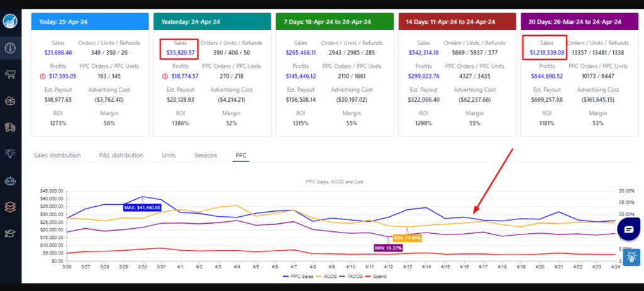This screenshot has height=291, width=644.
Task: Open the shopping cart section in sidebar
Action: tap(10, 75)
